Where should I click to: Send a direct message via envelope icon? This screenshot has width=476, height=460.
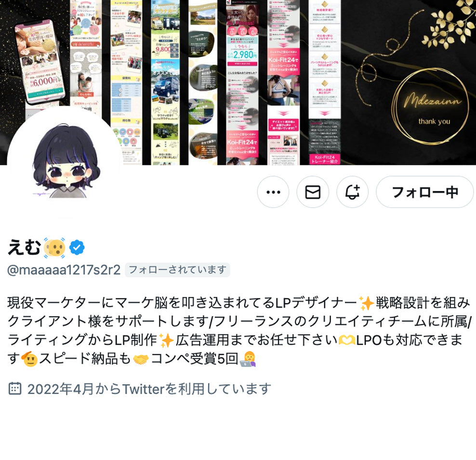(313, 192)
